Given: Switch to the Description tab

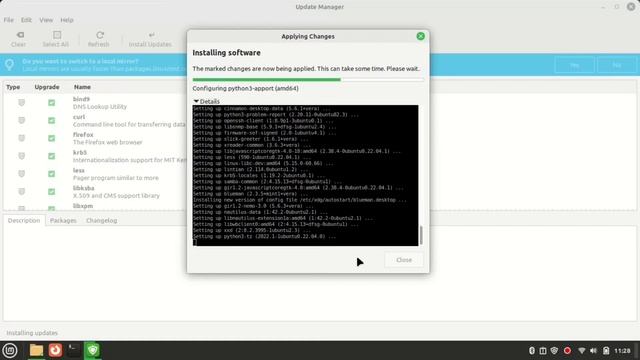Looking at the screenshot, I should click(24, 220).
